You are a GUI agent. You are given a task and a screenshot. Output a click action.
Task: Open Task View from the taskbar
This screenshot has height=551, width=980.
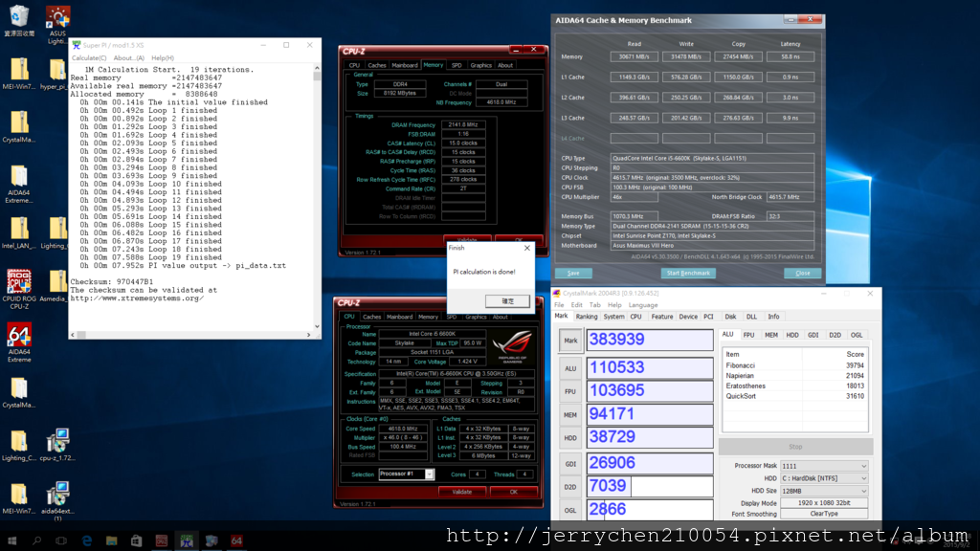click(x=61, y=541)
